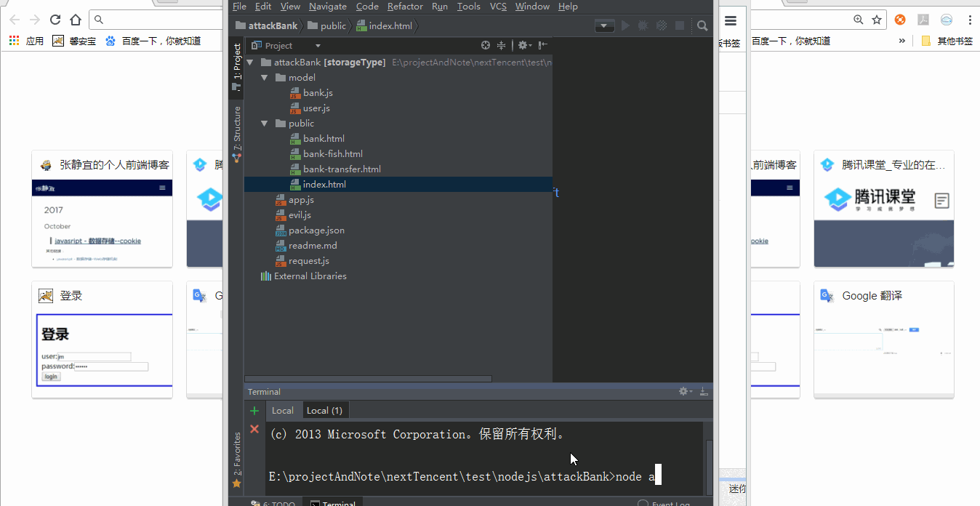Screen dimensions: 980x506
Task: Click the Collapse All icon in Project panel
Action: click(x=501, y=46)
